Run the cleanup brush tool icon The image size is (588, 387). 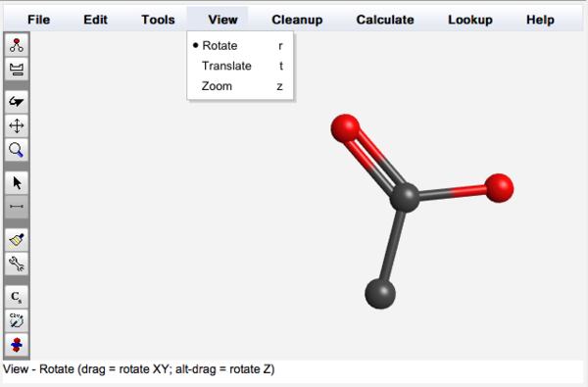coord(17,240)
